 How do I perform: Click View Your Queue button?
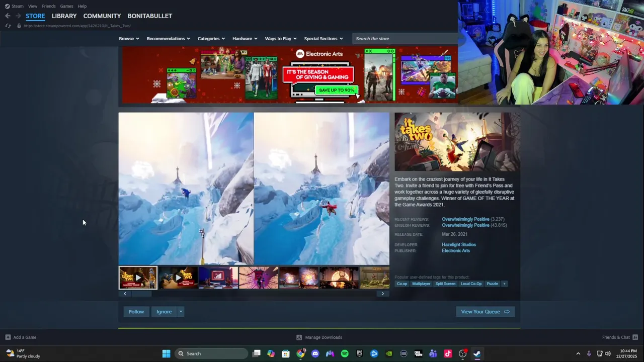(x=485, y=312)
